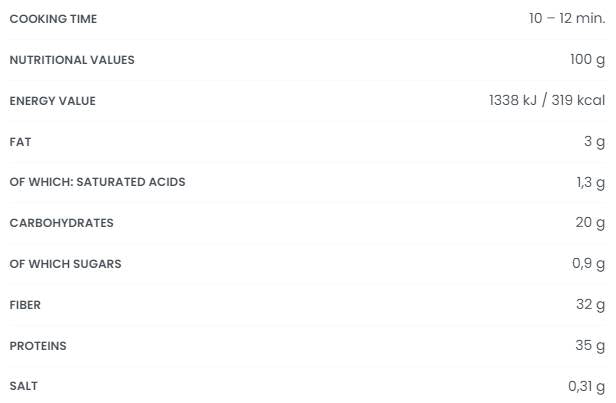Click the SALT row label
Screen dimensions: 616x403
[24, 386]
